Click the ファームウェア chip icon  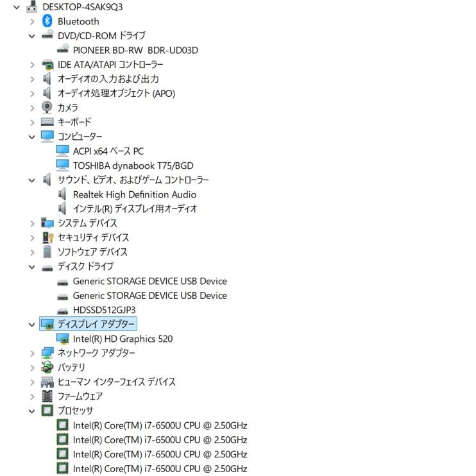click(47, 396)
